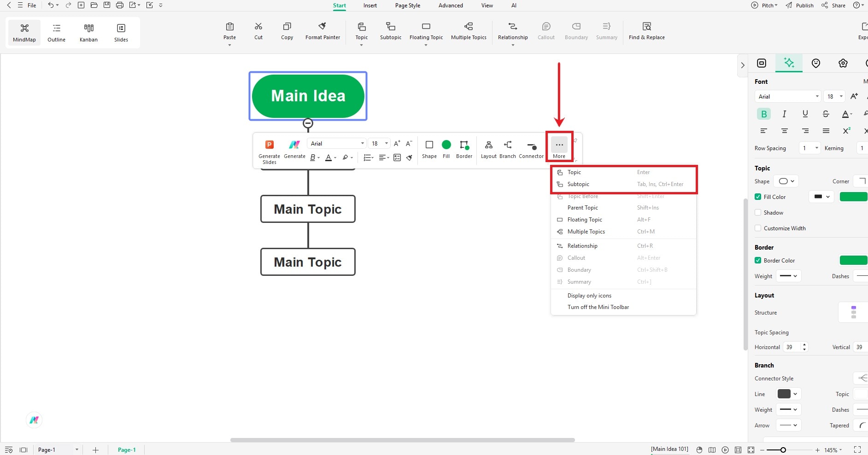This screenshot has height=455, width=868.
Task: Select MindMap view mode
Action: [x=24, y=32]
